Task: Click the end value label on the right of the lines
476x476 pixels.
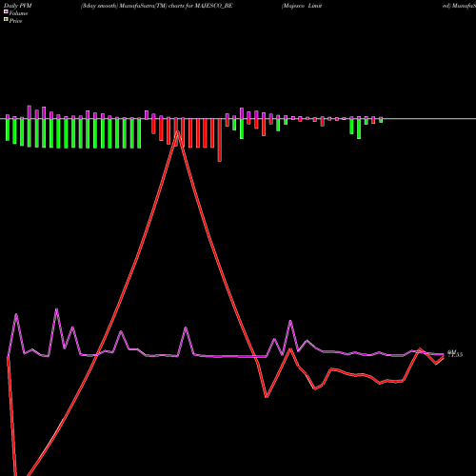Action: [x=455, y=353]
